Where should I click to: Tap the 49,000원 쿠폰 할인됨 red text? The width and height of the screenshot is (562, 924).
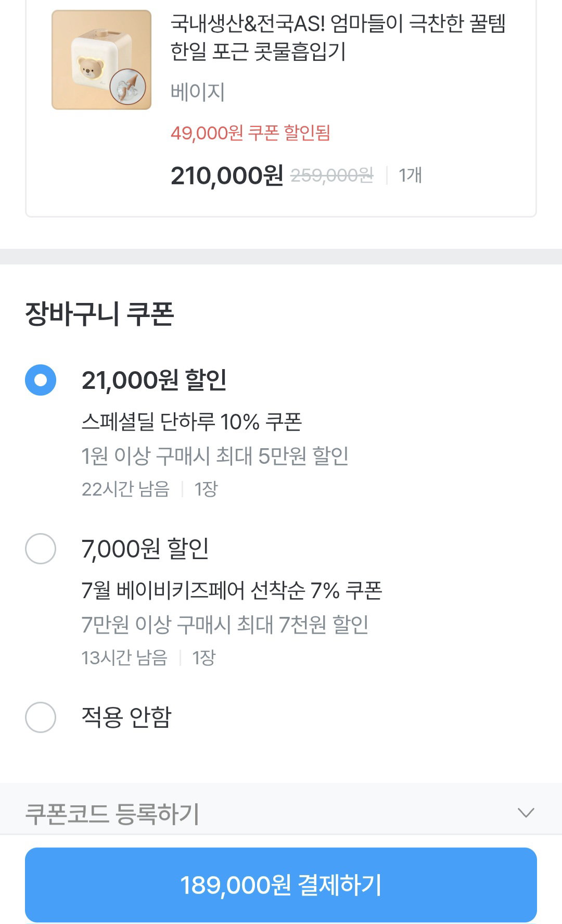point(250,133)
